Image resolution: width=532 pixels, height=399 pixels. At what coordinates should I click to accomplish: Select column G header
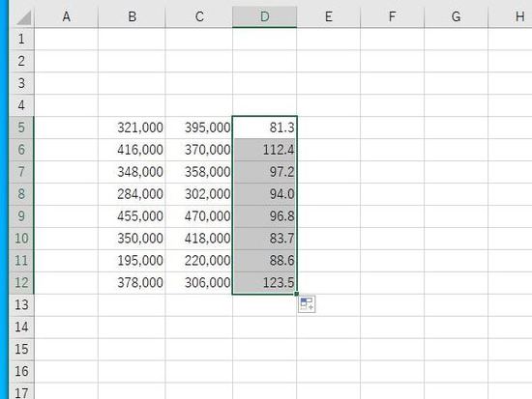[456, 16]
